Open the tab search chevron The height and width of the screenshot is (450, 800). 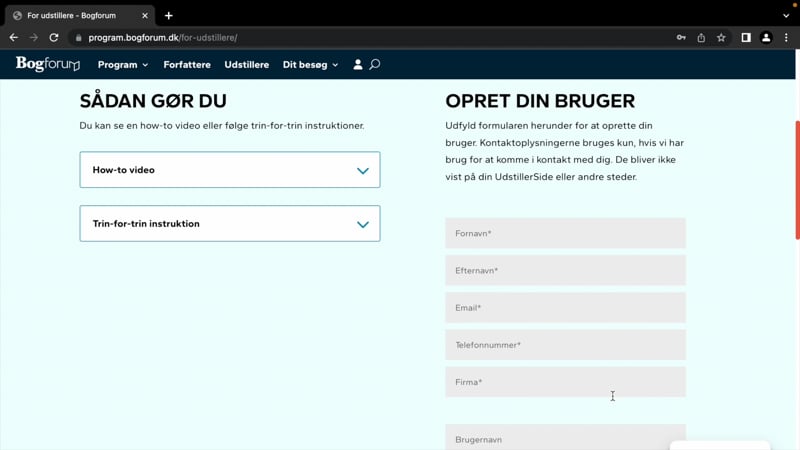(x=786, y=16)
